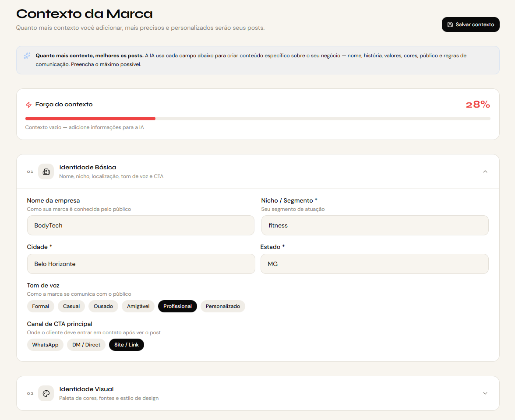The width and height of the screenshot is (515, 420).
Task: Click the selected Site / Link chip
Action: 126,345
